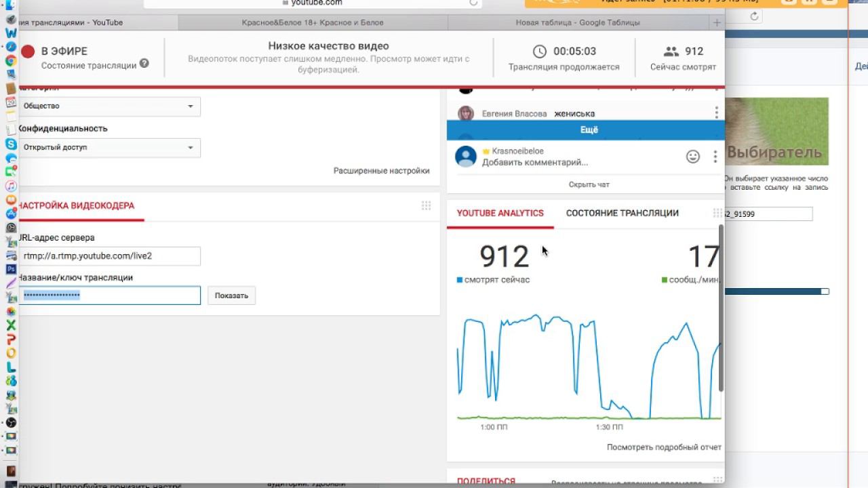This screenshot has width=868, height=488.
Task: Switch to the СОСТОЯНИЕ ТРАНСЛЯЦИИ tab
Action: point(623,213)
